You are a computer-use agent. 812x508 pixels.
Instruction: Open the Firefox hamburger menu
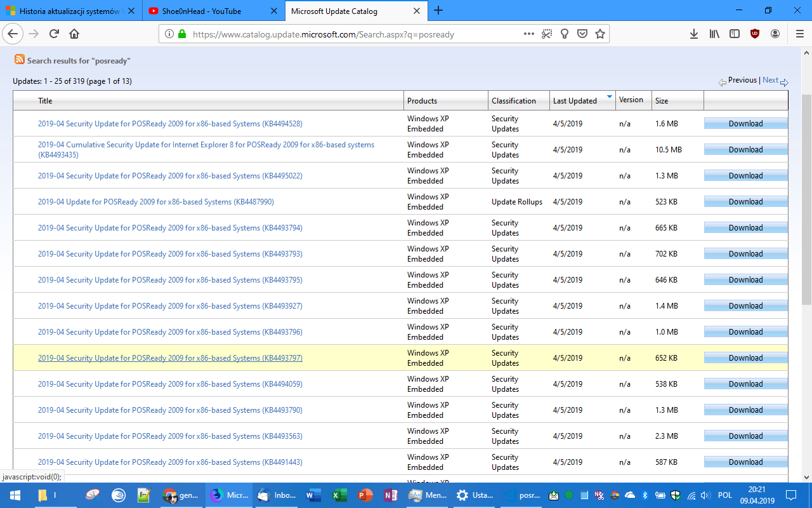click(x=799, y=34)
